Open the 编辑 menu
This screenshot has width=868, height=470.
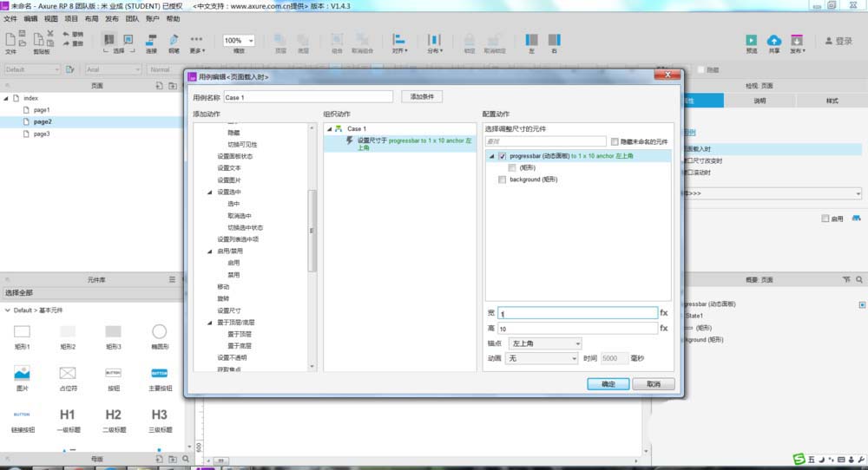(30, 19)
